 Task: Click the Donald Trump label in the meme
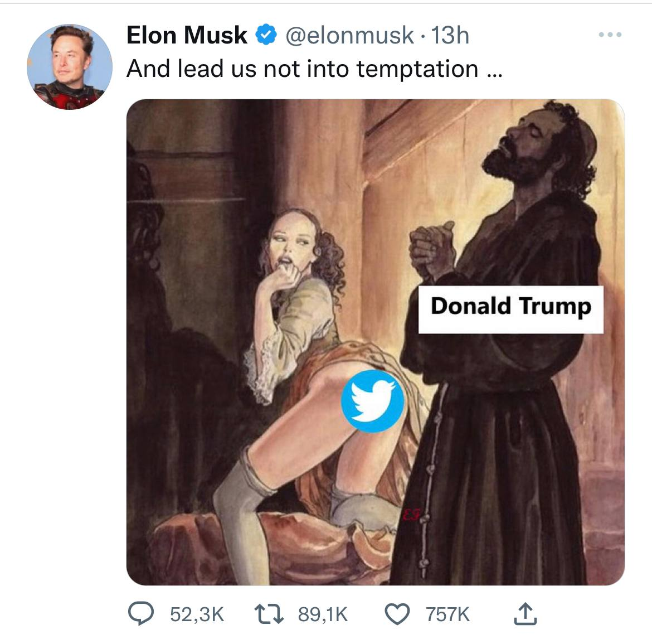(510, 309)
